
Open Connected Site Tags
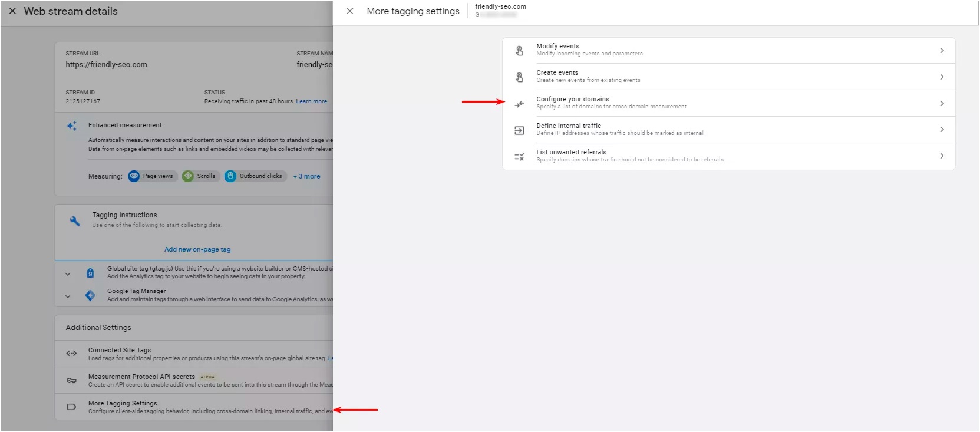pyautogui.click(x=194, y=354)
